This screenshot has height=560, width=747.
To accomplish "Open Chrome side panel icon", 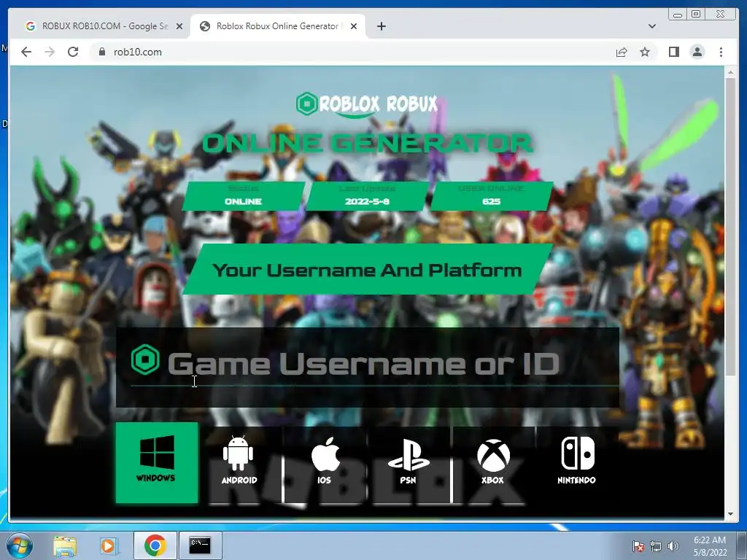I will coord(673,52).
